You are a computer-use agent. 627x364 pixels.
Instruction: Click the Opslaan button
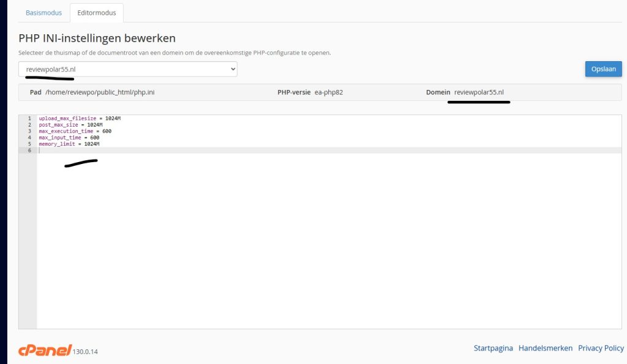click(x=603, y=69)
